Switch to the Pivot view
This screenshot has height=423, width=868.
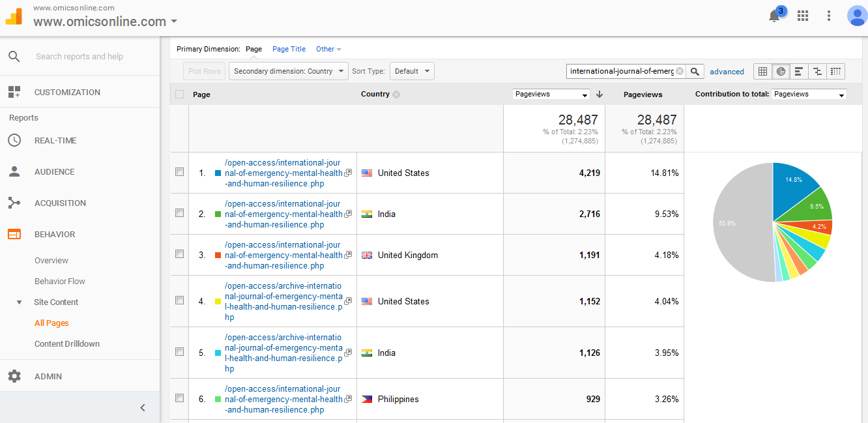[x=836, y=71]
